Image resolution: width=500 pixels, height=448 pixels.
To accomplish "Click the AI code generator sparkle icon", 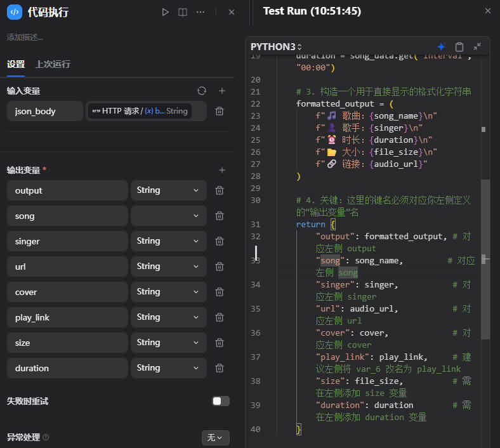I will click(442, 46).
